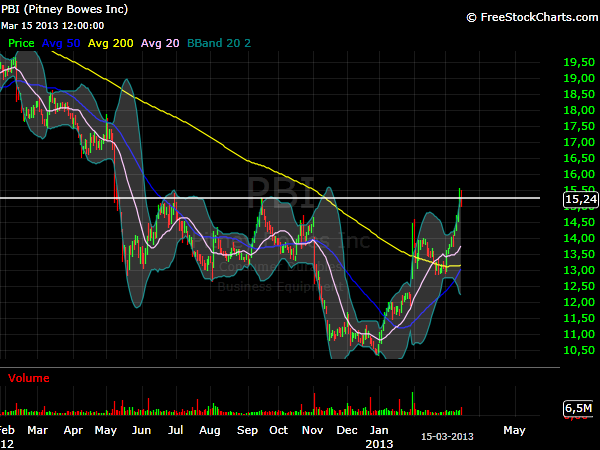Click the red Volume panel label
Screen dimensions: 600x450
click(x=29, y=378)
